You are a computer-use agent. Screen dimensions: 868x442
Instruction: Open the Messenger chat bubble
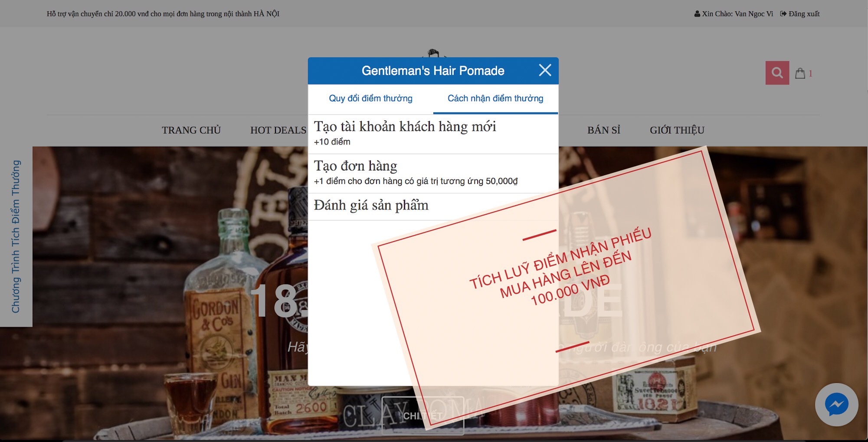836,404
